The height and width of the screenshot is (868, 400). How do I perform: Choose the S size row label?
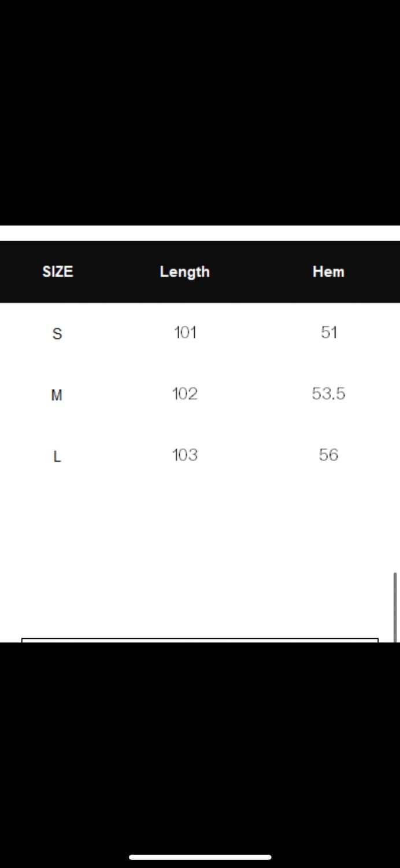pyautogui.click(x=57, y=334)
